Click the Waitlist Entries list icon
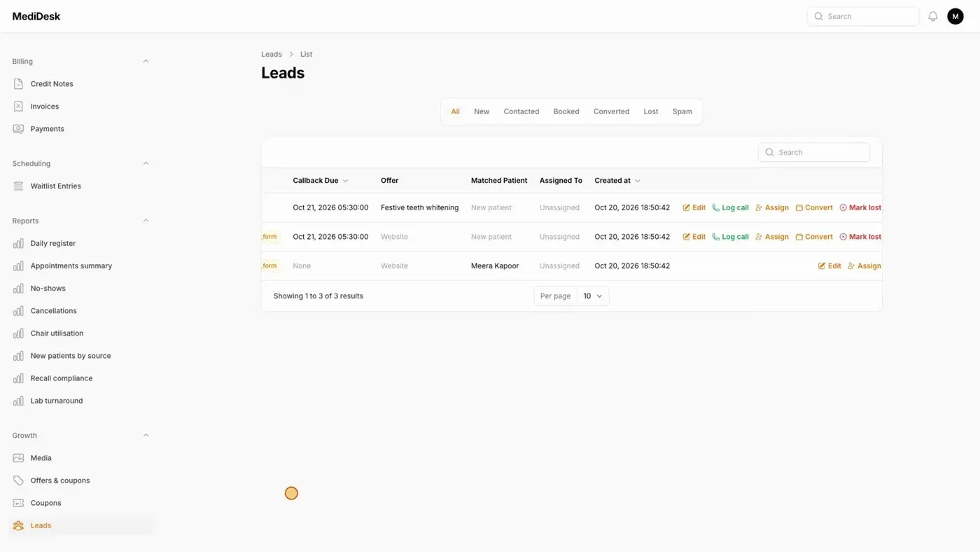 coord(18,186)
